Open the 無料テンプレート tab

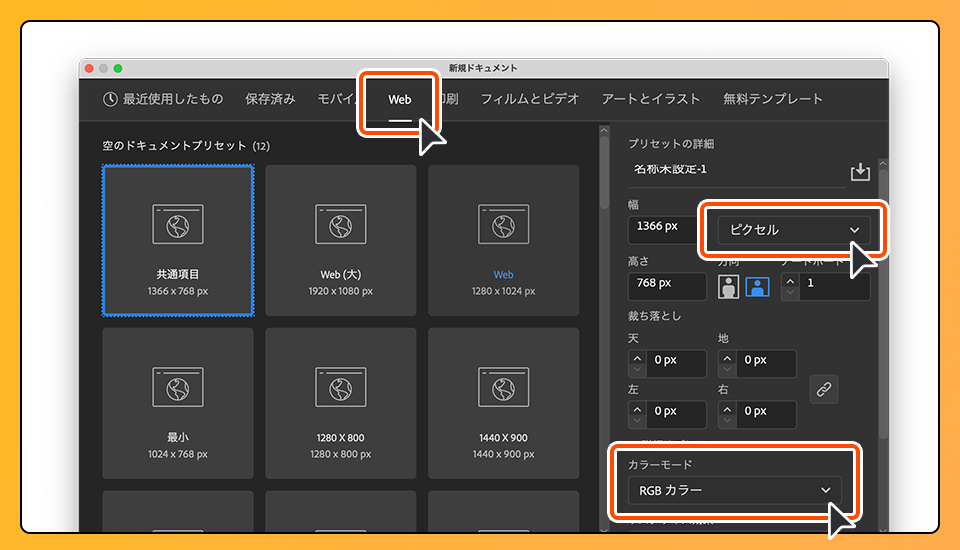(773, 99)
